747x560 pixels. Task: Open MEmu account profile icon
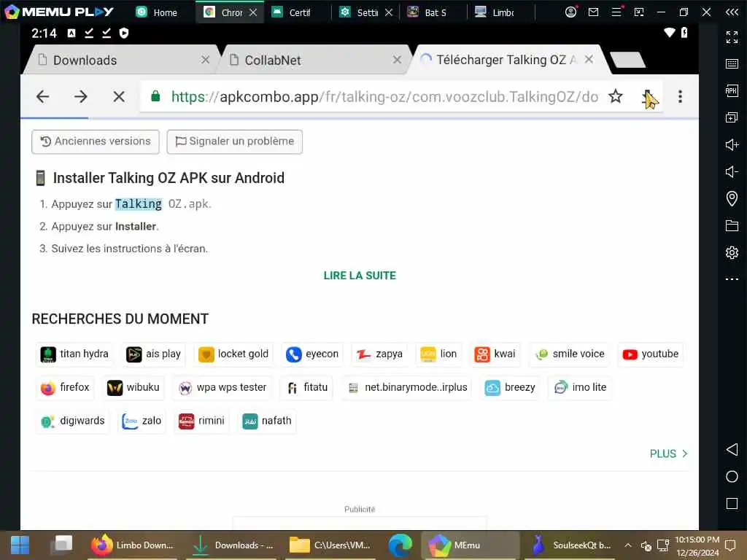[x=570, y=12]
